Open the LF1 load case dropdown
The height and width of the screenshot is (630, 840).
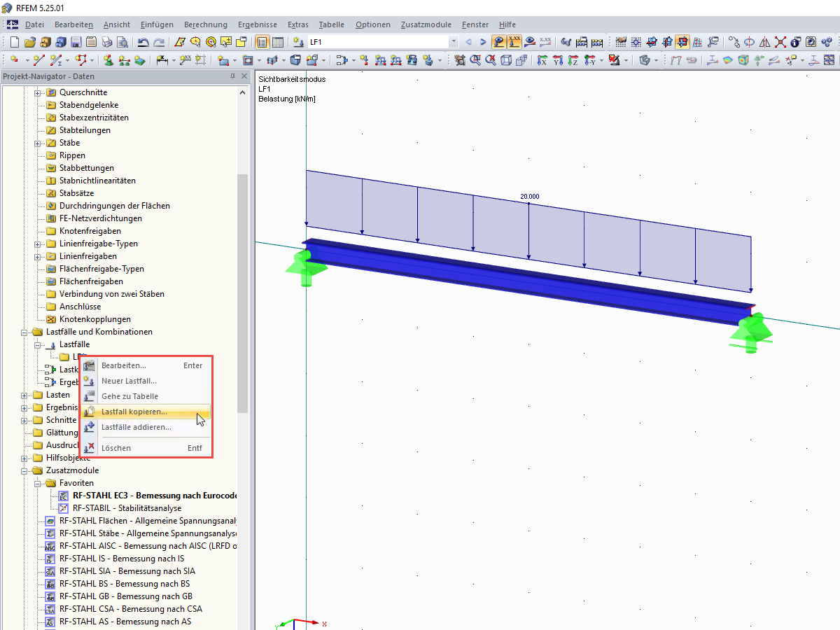[454, 42]
